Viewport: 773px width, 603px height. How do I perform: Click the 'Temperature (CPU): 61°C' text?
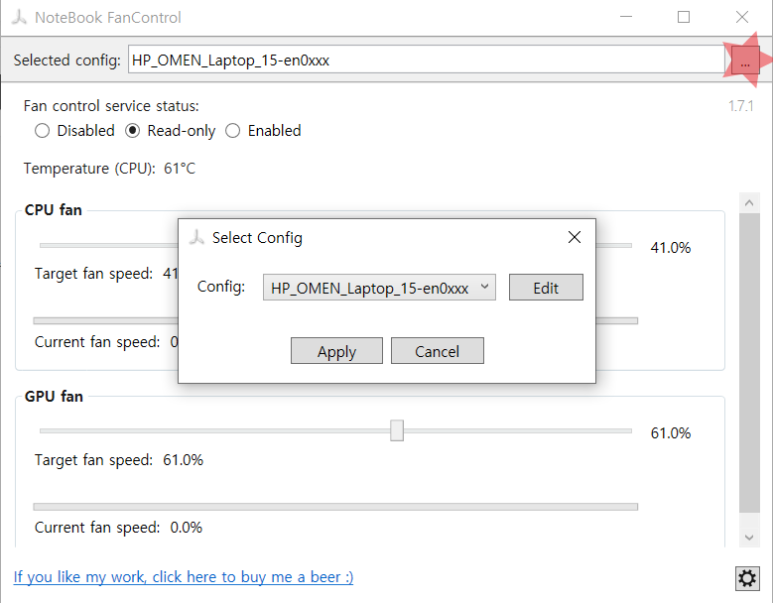(x=109, y=169)
